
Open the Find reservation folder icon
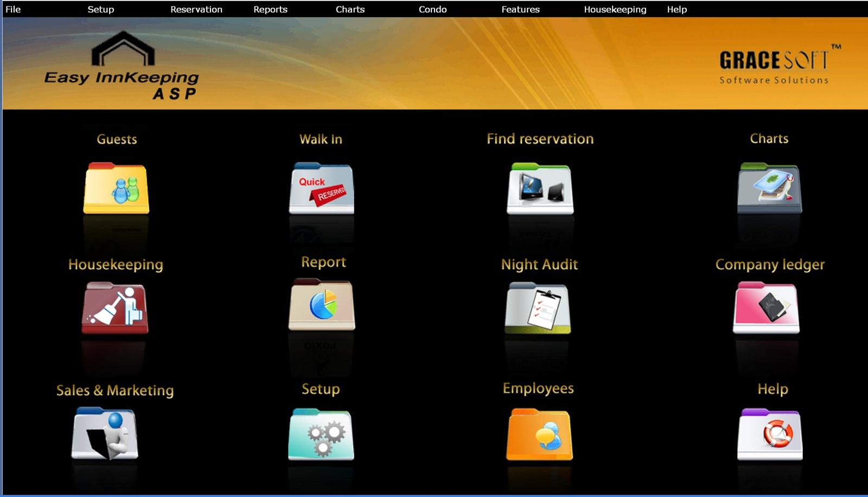[x=540, y=189]
